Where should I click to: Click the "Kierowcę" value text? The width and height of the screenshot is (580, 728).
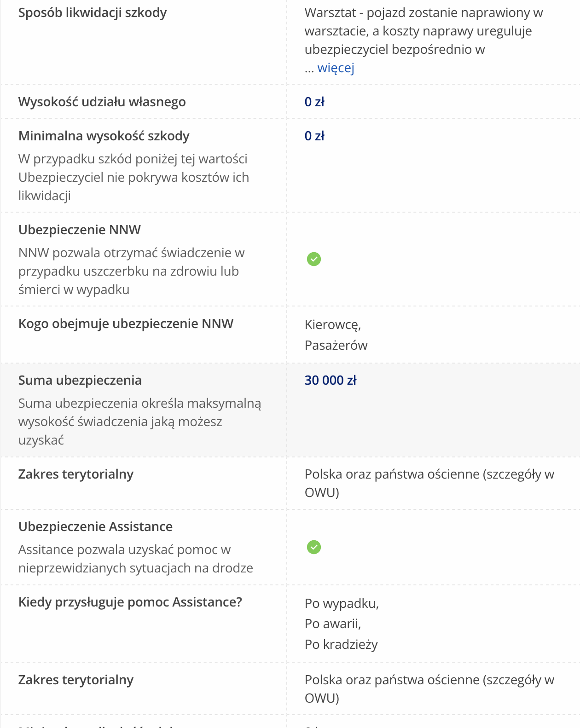pyautogui.click(x=332, y=325)
